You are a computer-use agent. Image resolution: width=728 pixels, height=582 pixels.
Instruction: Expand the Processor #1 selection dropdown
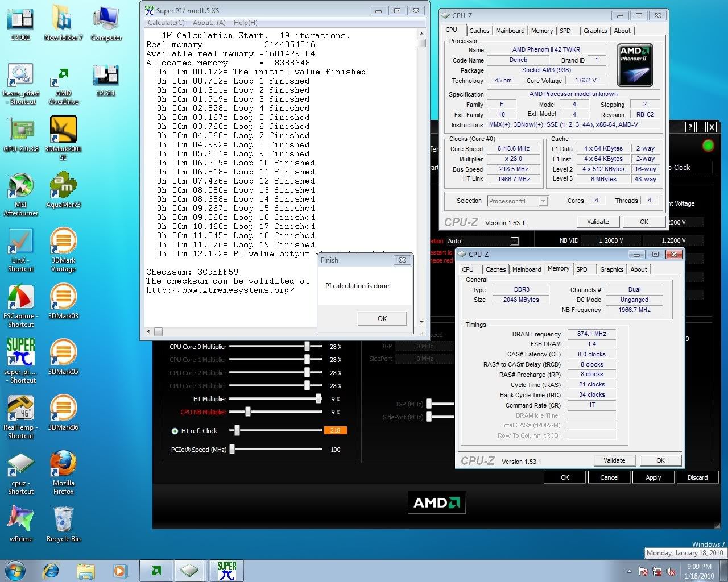(x=543, y=201)
